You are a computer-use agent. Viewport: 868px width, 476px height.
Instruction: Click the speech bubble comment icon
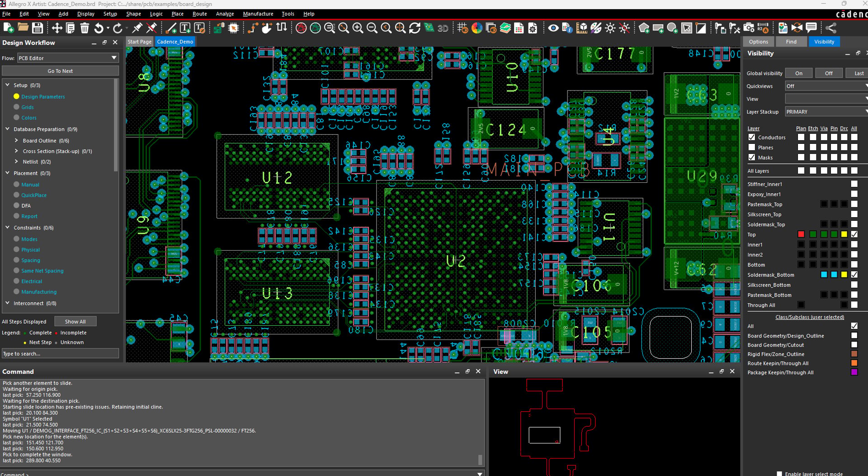[811, 28]
